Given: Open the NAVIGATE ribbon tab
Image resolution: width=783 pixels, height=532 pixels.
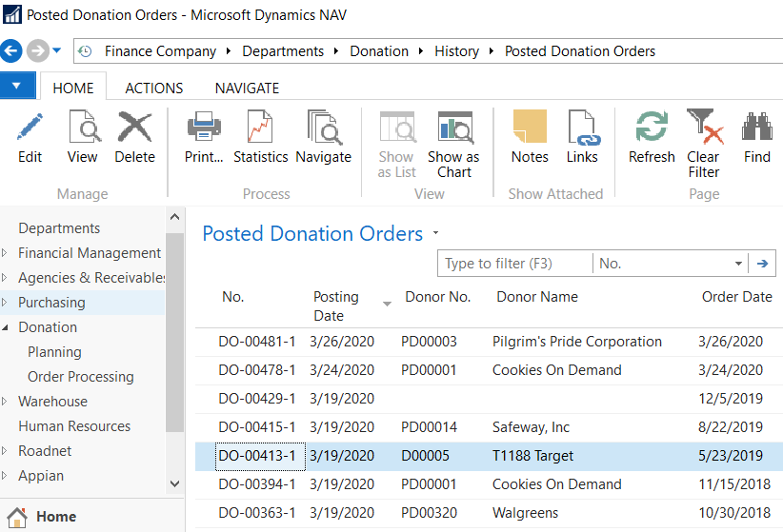Looking at the screenshot, I should coord(247,88).
